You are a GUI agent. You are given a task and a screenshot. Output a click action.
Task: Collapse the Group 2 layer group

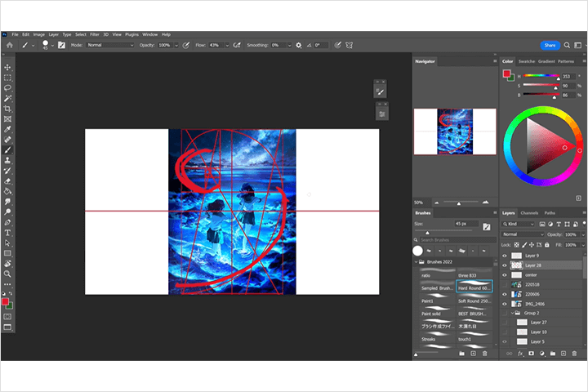click(x=512, y=313)
